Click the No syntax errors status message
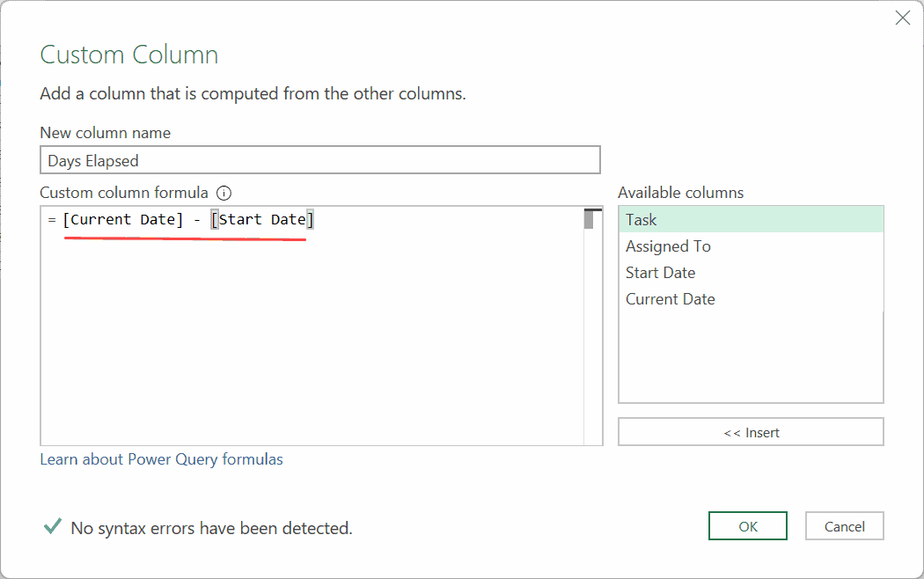This screenshot has width=924, height=579. click(x=211, y=528)
